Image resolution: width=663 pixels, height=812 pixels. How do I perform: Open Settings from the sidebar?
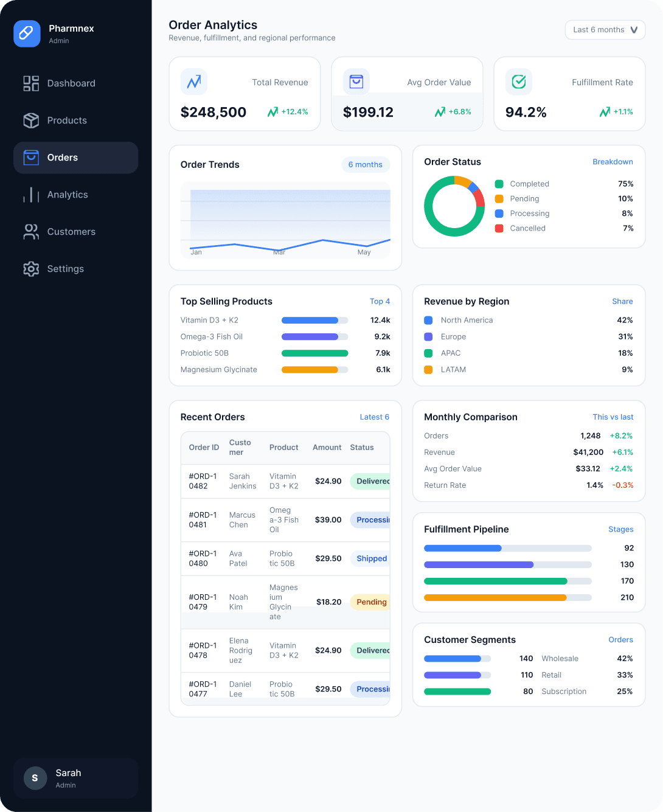click(76, 269)
